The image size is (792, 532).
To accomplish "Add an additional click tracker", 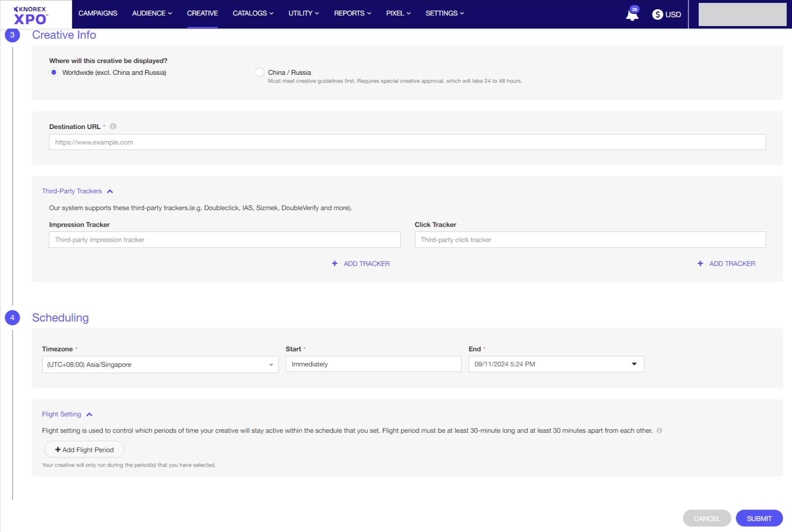I will pos(726,263).
